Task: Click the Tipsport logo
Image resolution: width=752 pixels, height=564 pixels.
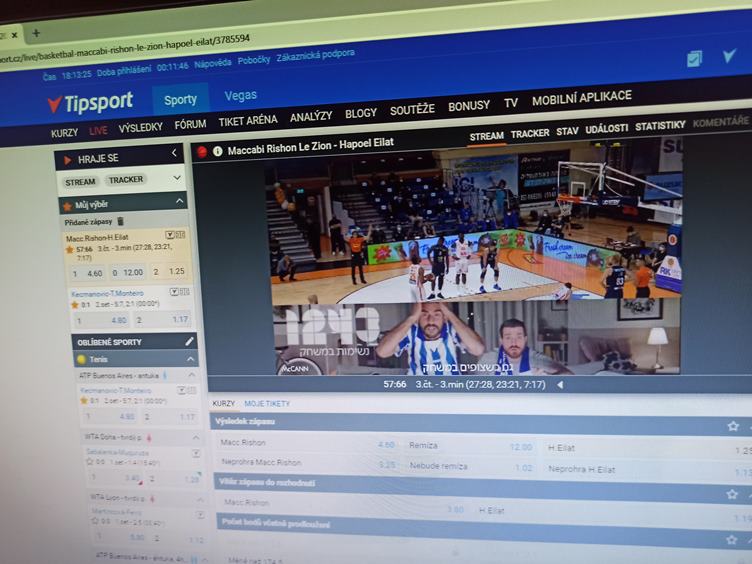Action: [x=90, y=102]
